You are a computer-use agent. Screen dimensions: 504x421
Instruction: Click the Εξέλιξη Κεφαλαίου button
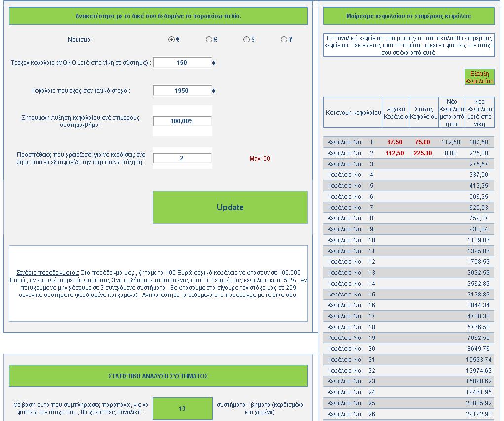[x=479, y=77]
